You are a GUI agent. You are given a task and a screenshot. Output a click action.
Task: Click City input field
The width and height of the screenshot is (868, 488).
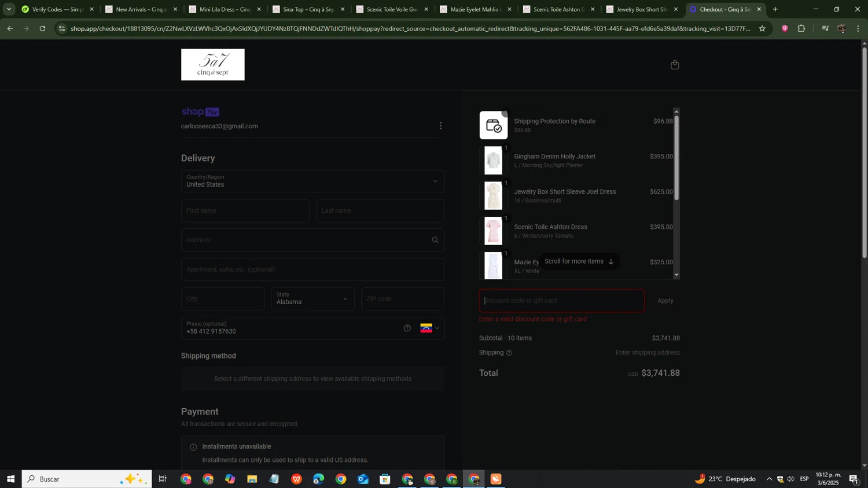click(223, 299)
